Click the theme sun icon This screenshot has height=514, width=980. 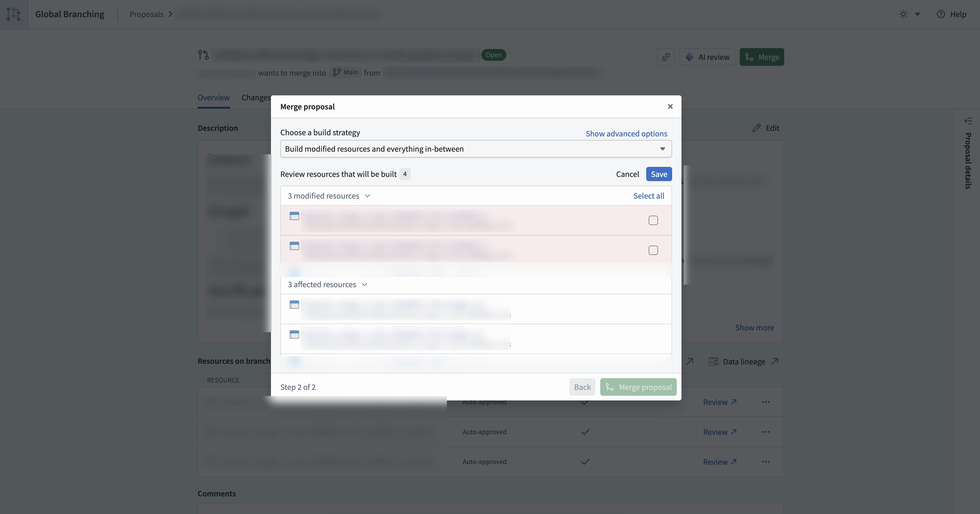click(x=903, y=14)
